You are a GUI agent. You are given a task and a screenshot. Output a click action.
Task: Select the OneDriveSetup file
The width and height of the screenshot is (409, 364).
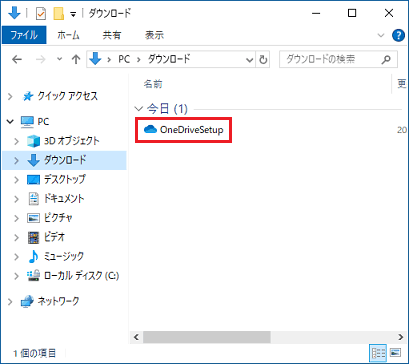(183, 130)
